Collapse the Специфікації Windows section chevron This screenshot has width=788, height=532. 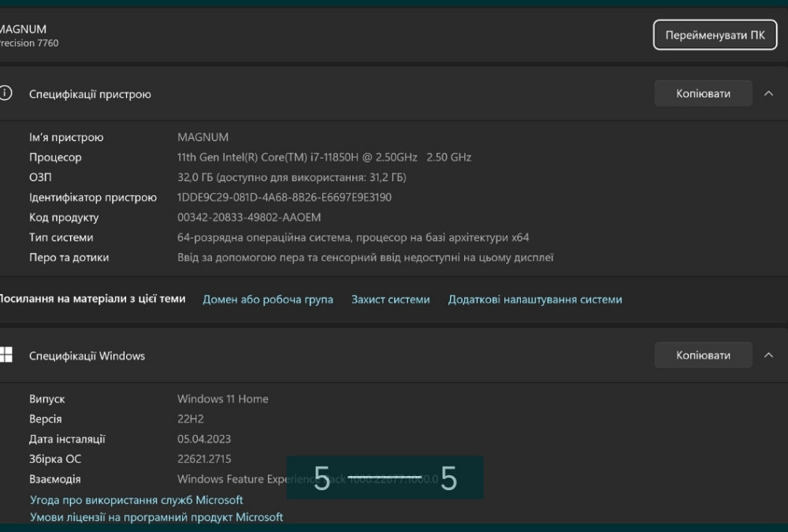pos(768,355)
